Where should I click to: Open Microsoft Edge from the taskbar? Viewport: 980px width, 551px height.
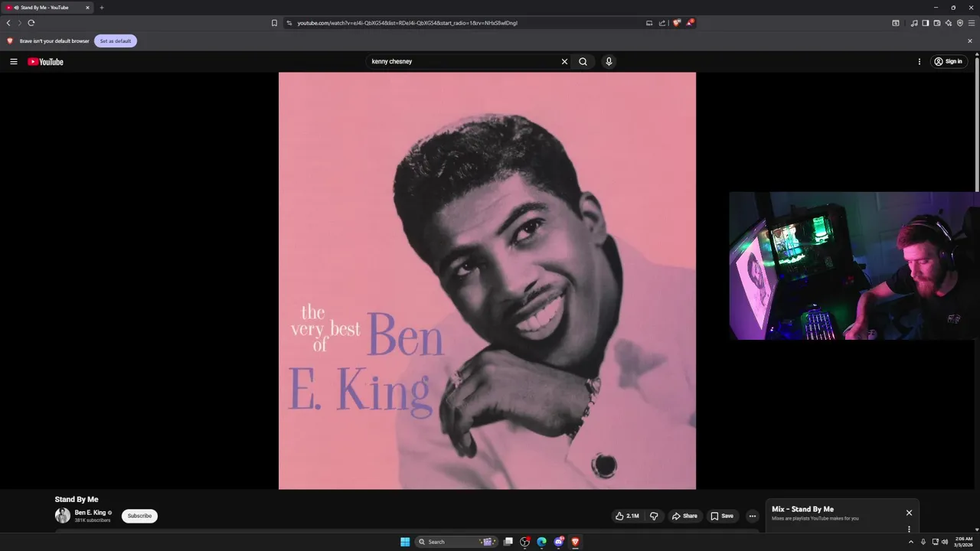(541, 542)
